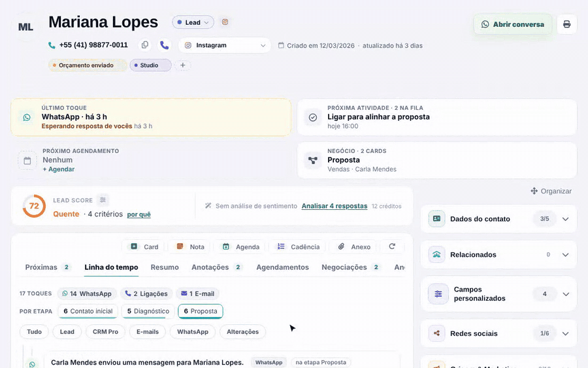Add a new tag with plus button
This screenshot has width=588, height=368.
point(183,65)
